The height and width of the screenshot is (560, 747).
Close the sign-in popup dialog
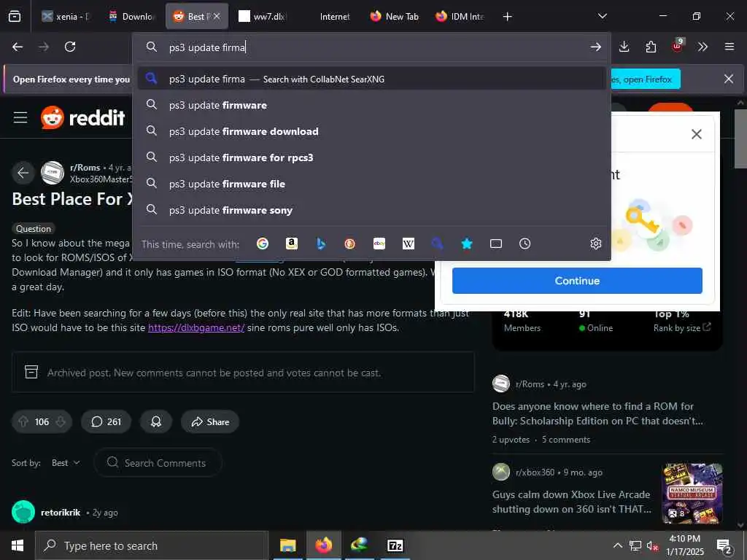point(696,134)
